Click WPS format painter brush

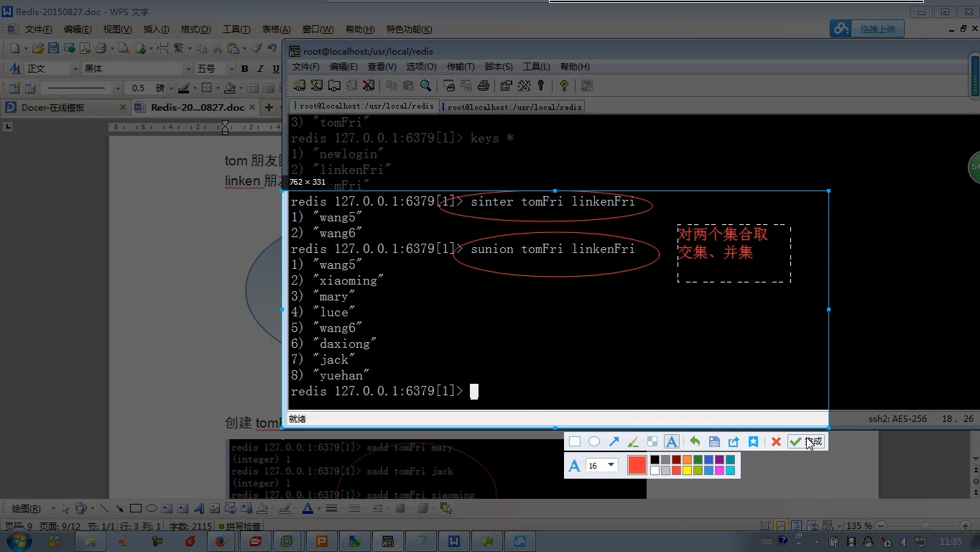[x=256, y=48]
